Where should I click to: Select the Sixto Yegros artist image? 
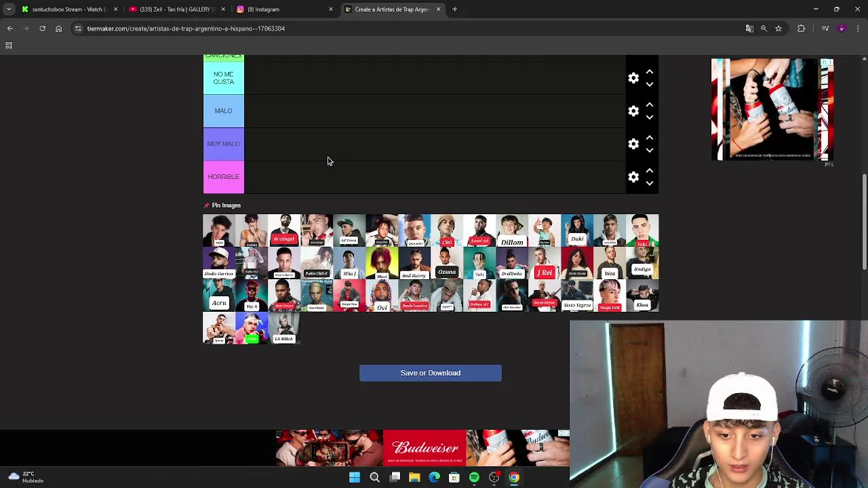(577, 296)
